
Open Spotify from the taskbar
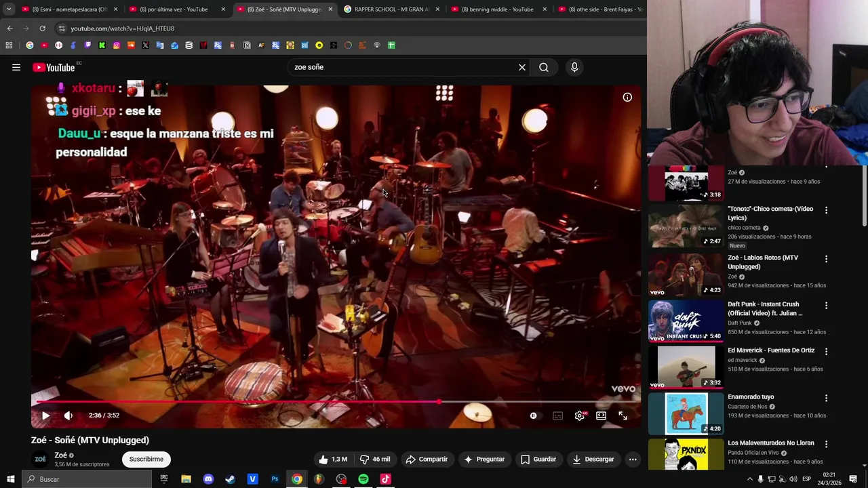coord(363,479)
